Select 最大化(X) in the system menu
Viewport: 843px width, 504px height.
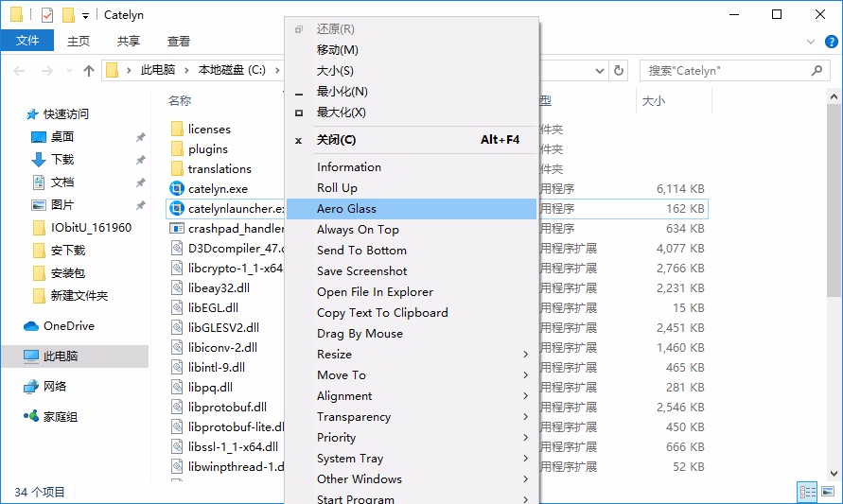(412, 113)
